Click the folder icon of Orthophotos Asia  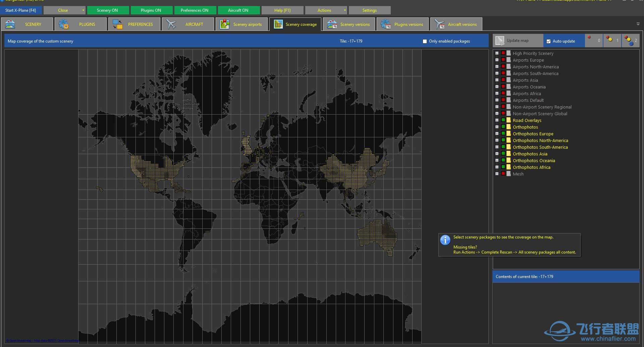(508, 154)
